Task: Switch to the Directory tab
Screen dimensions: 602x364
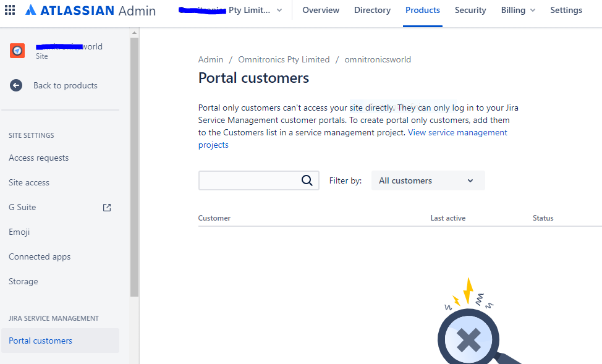Action: point(372,11)
